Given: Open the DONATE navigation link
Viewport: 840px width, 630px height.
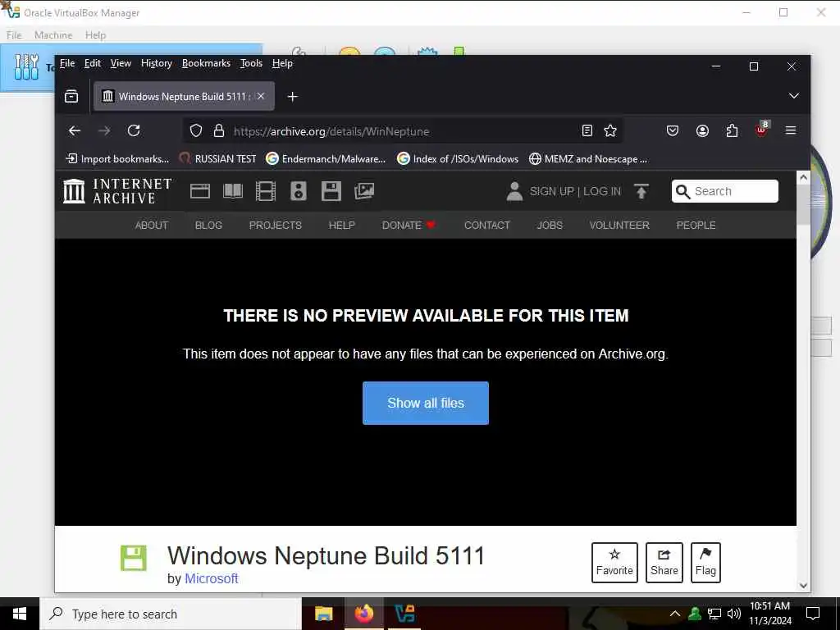Looking at the screenshot, I should click(409, 225).
